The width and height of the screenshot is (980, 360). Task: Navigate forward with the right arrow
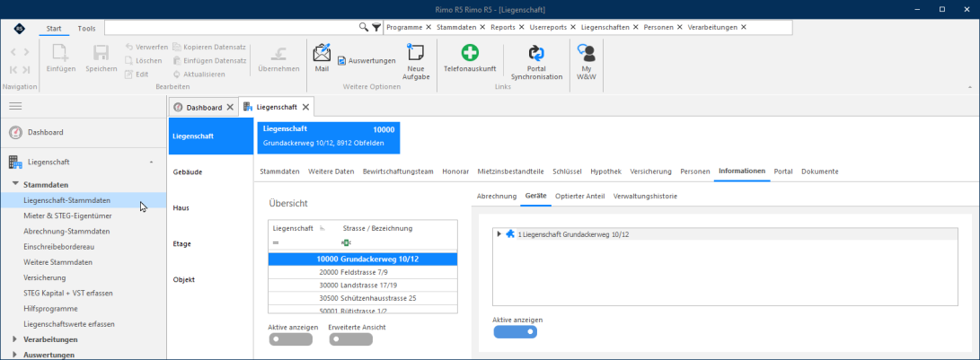click(x=26, y=52)
